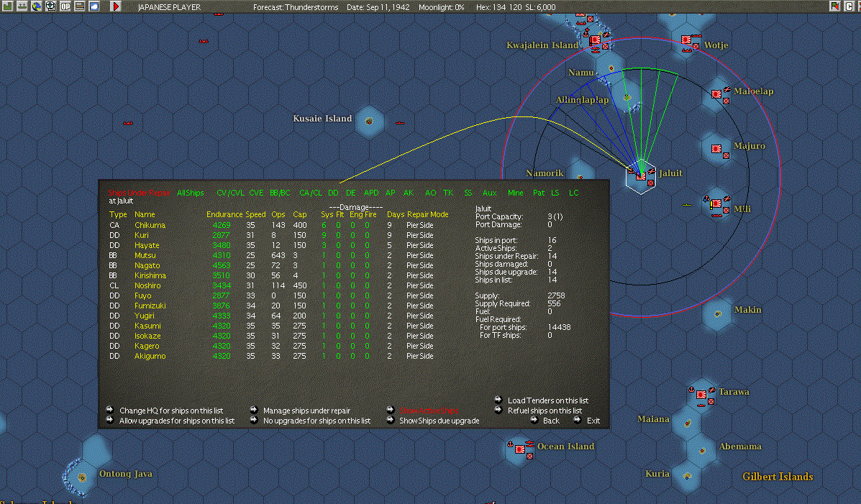Click Refuel ships on this list
The image size is (861, 504).
pyautogui.click(x=545, y=411)
